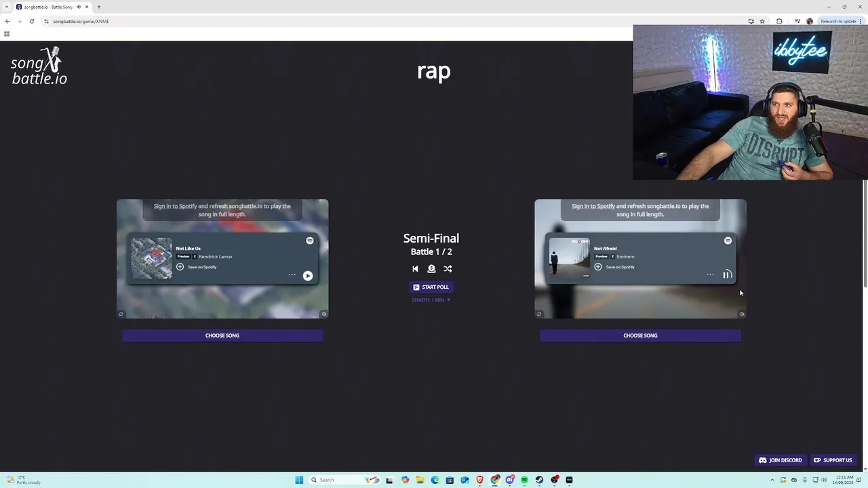Screen dimensions: 868x488
Task: Click Spotify logo on Not Afraid card
Action: [x=728, y=241]
